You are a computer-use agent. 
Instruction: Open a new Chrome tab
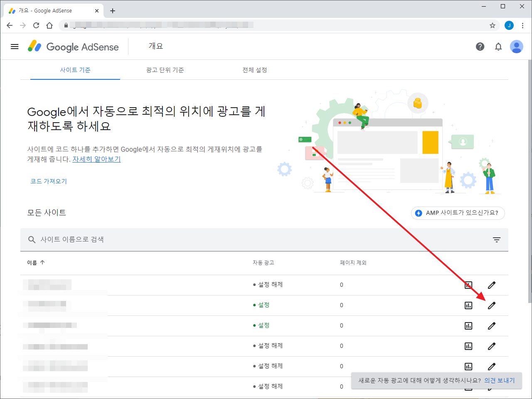(113, 11)
